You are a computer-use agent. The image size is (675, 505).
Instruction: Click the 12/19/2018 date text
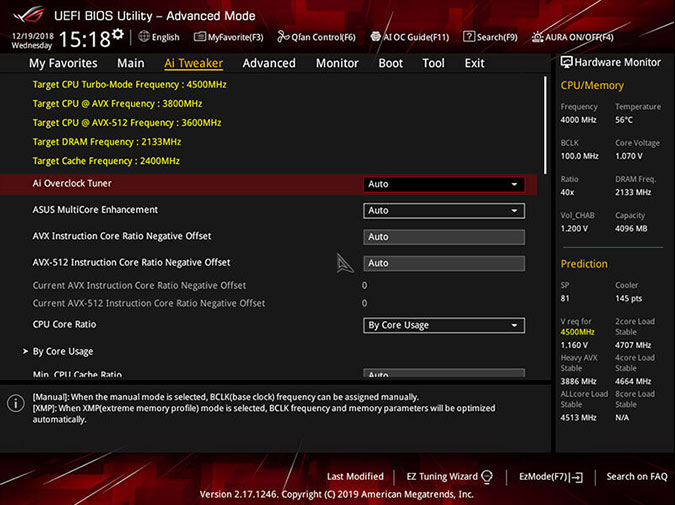click(x=32, y=36)
